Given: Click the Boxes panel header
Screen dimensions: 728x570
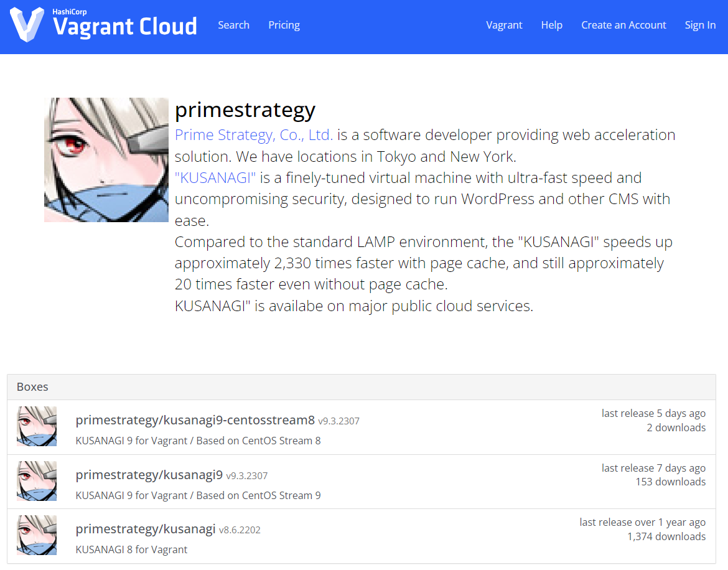Looking at the screenshot, I should pos(362,387).
